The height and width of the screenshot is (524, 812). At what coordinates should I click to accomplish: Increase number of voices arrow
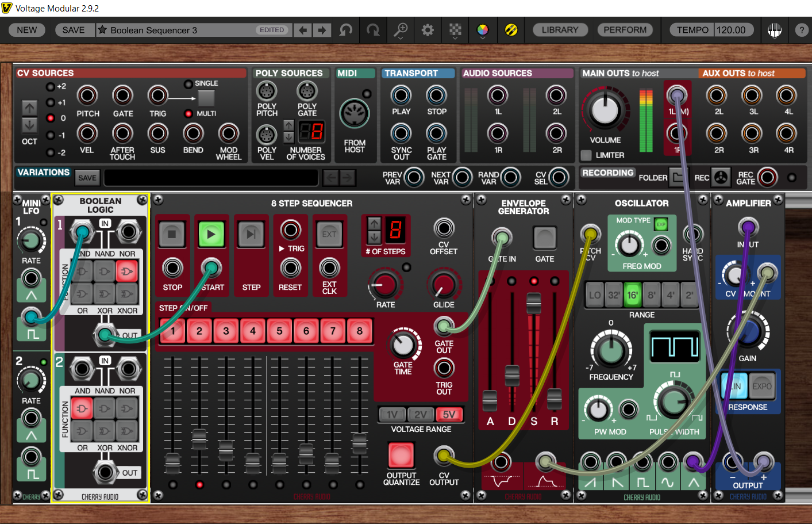(x=289, y=125)
